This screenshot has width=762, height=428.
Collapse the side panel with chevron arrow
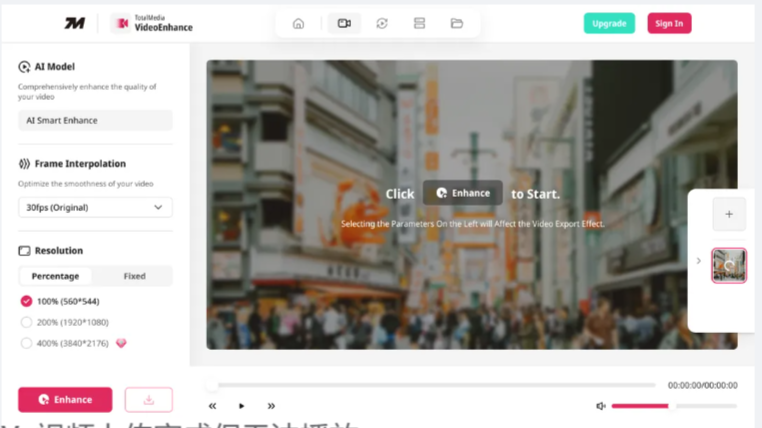click(698, 261)
